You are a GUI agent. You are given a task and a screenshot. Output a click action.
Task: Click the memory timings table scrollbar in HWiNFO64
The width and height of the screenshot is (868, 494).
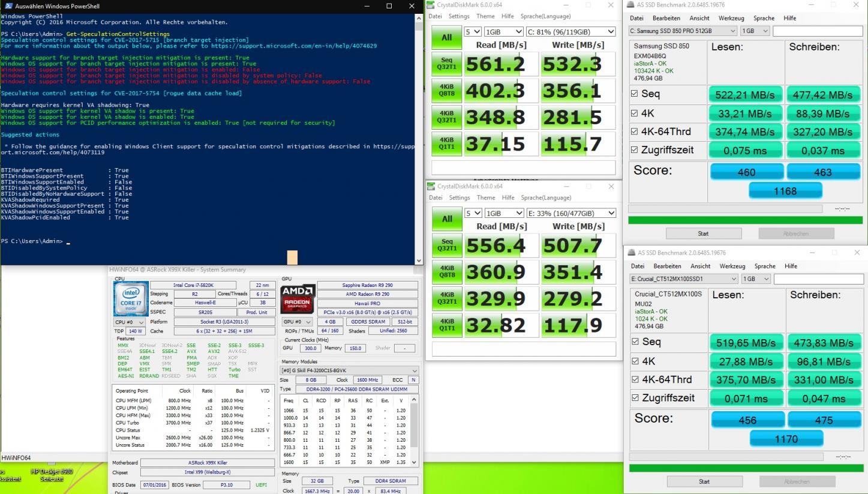415,430
